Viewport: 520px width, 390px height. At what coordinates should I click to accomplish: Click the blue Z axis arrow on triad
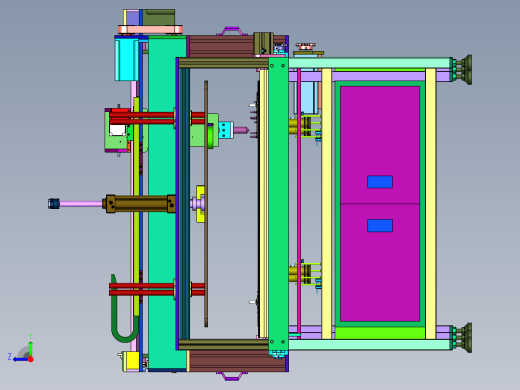[x=20, y=359]
